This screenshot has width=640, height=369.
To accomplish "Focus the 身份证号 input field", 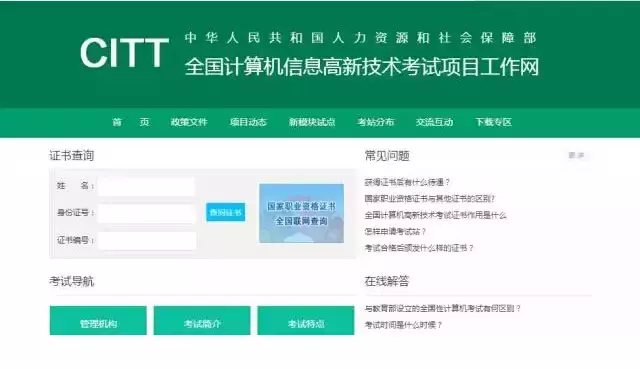I will tap(147, 213).
